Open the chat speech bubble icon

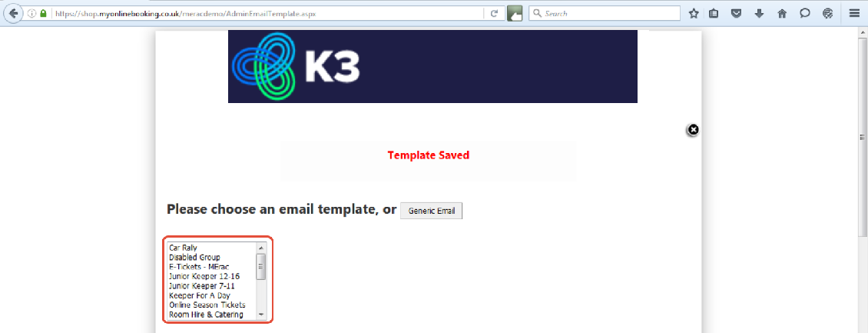pyautogui.click(x=805, y=13)
